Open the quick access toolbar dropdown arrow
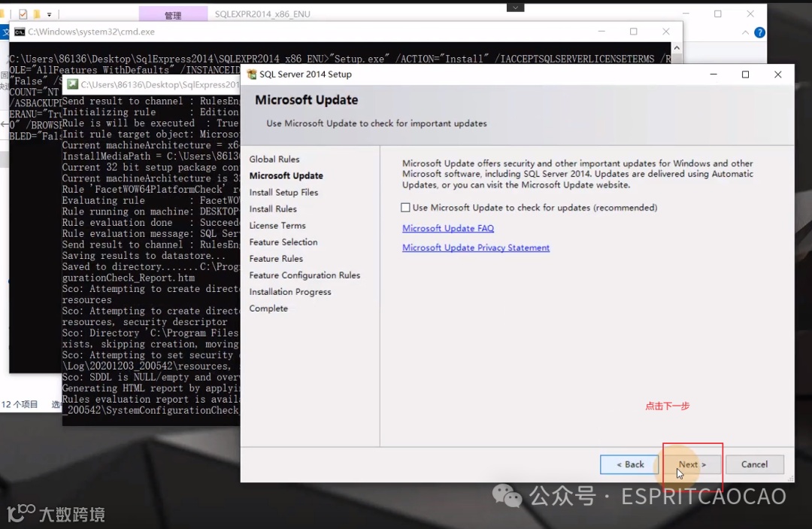Screen dimensions: 812x529 49,14
